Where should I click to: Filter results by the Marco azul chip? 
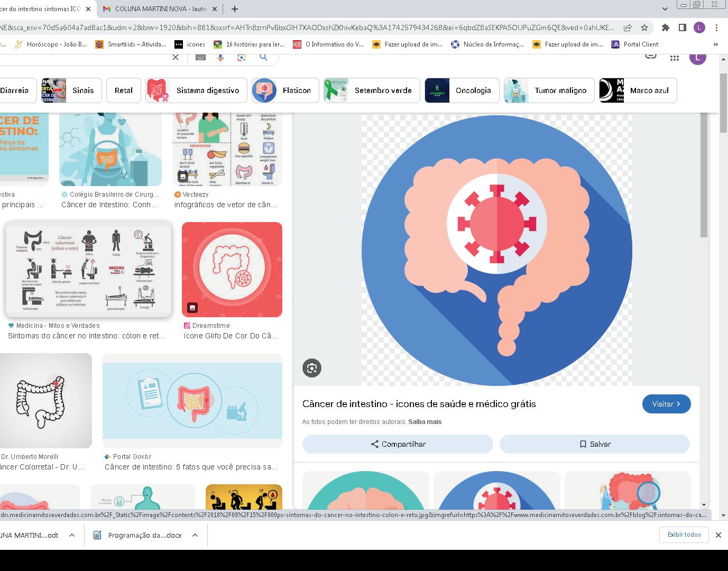coord(638,90)
